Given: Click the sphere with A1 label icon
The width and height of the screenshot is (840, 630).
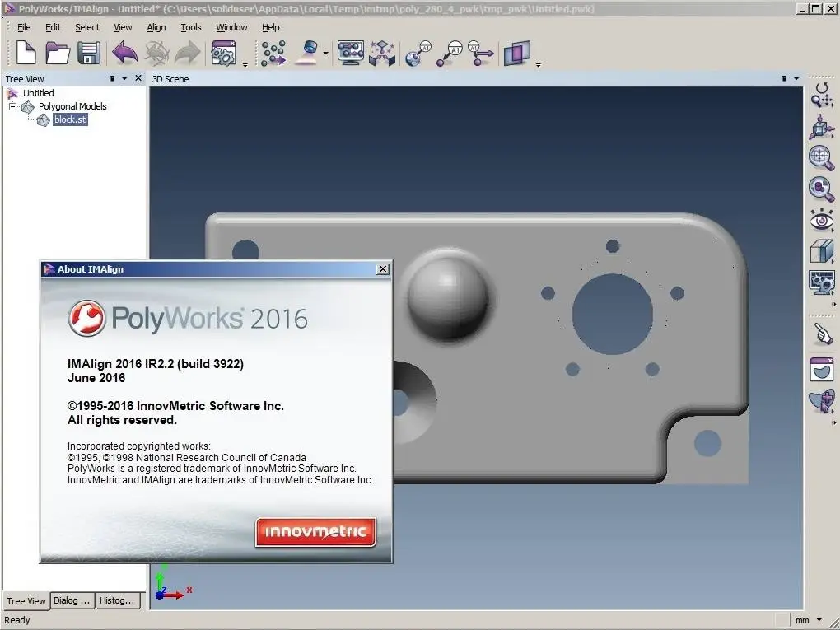Looking at the screenshot, I should (x=418, y=53).
